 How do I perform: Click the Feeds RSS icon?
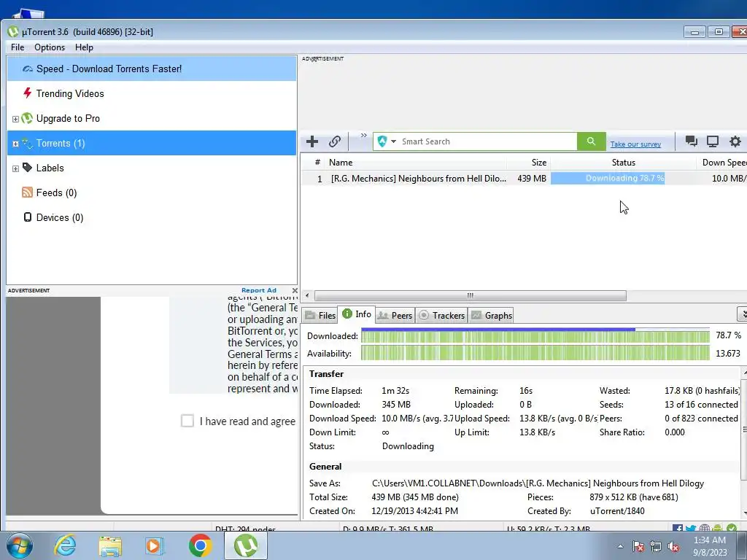point(28,192)
